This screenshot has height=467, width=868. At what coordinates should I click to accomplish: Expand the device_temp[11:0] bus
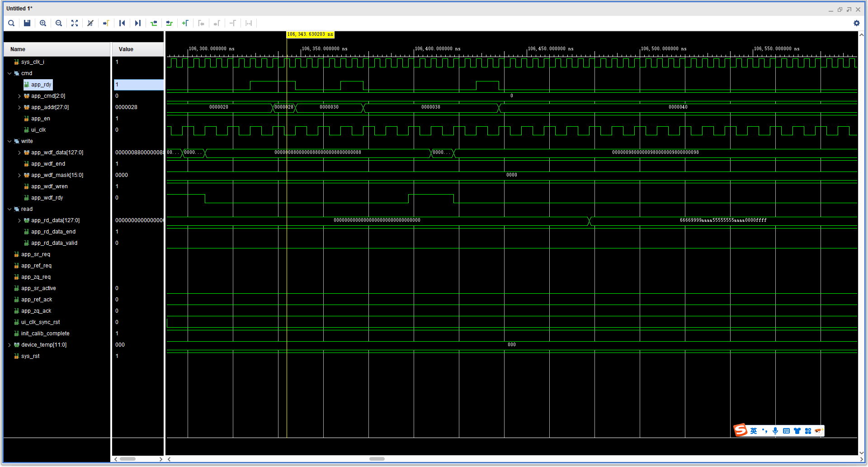9,344
